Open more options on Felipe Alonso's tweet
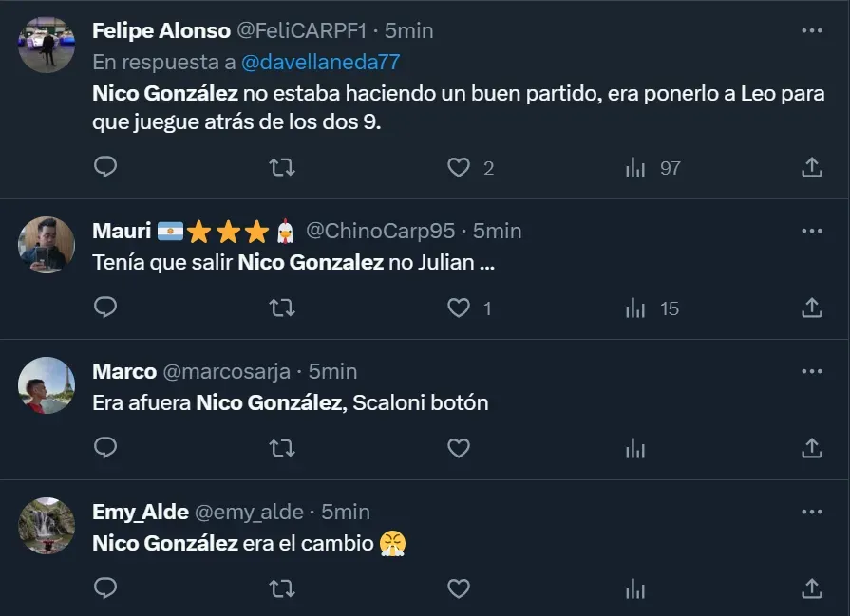The height and width of the screenshot is (616, 850). coord(812,30)
